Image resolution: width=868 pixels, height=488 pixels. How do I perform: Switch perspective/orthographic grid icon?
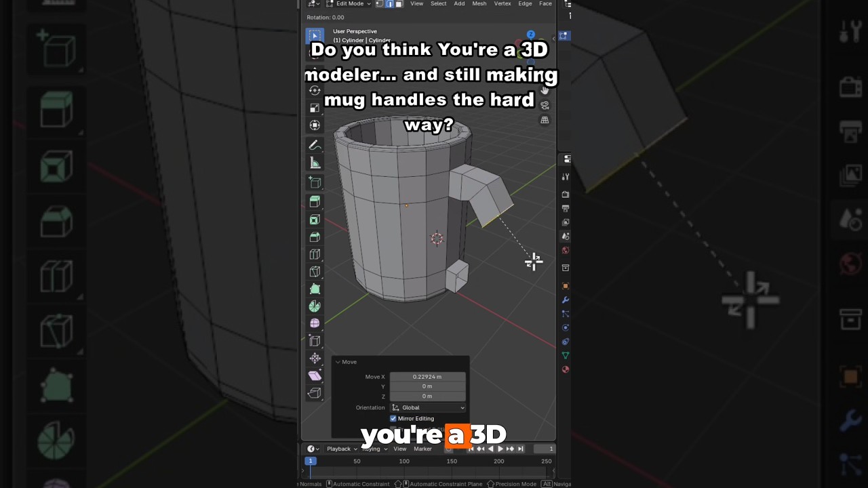coord(545,120)
